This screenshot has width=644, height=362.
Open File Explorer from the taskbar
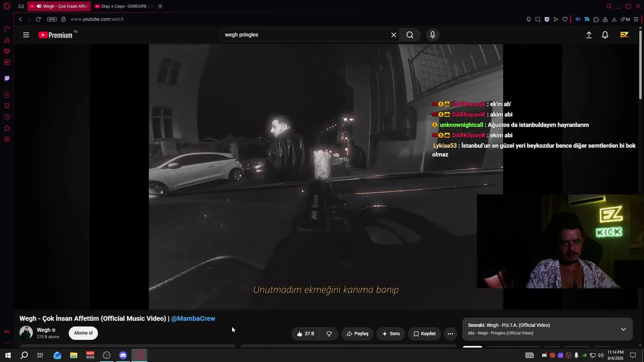73,355
